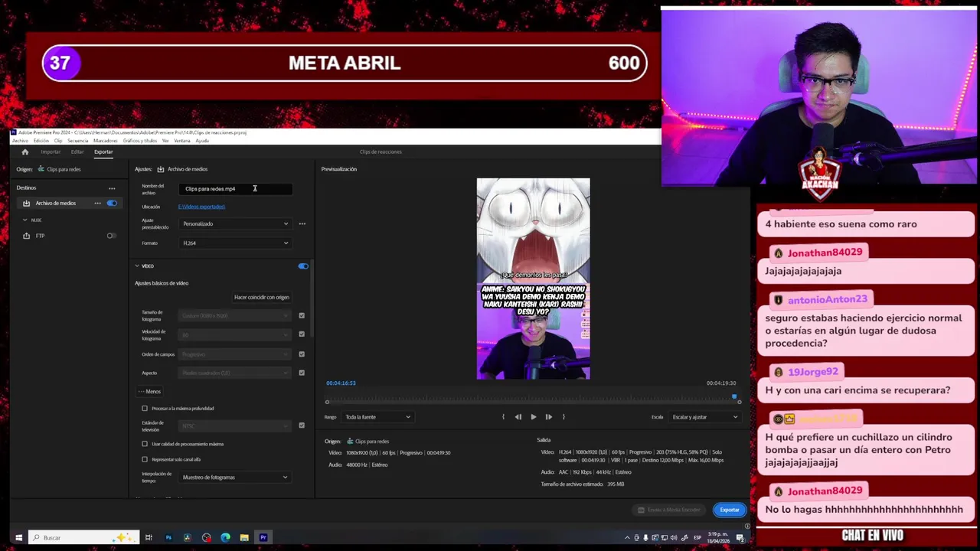This screenshot has height=551, width=980.
Task: Open the Secuencia menu
Action: [x=77, y=141]
